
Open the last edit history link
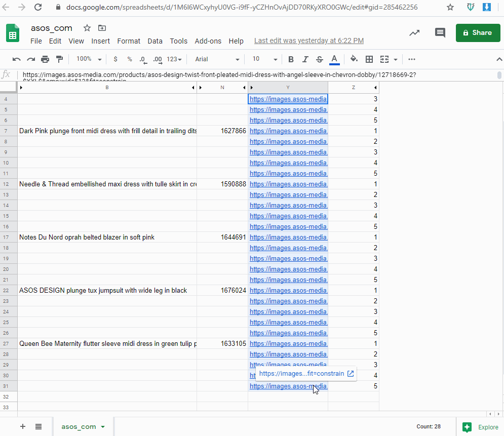308,41
